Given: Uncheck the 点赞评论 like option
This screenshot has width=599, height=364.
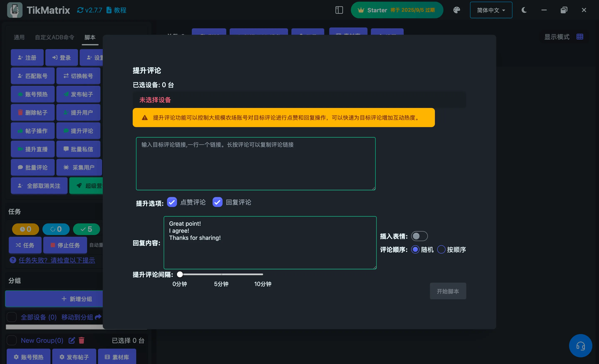Looking at the screenshot, I should pos(172,202).
